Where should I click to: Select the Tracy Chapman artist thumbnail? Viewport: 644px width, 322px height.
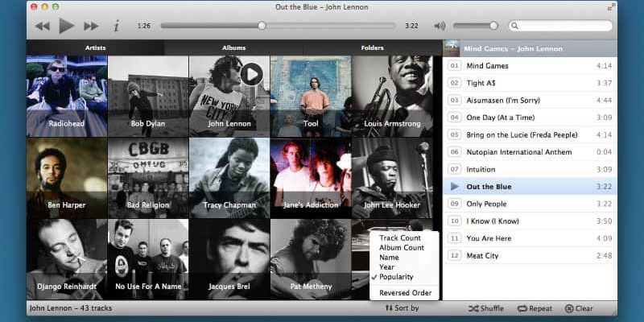tap(229, 178)
